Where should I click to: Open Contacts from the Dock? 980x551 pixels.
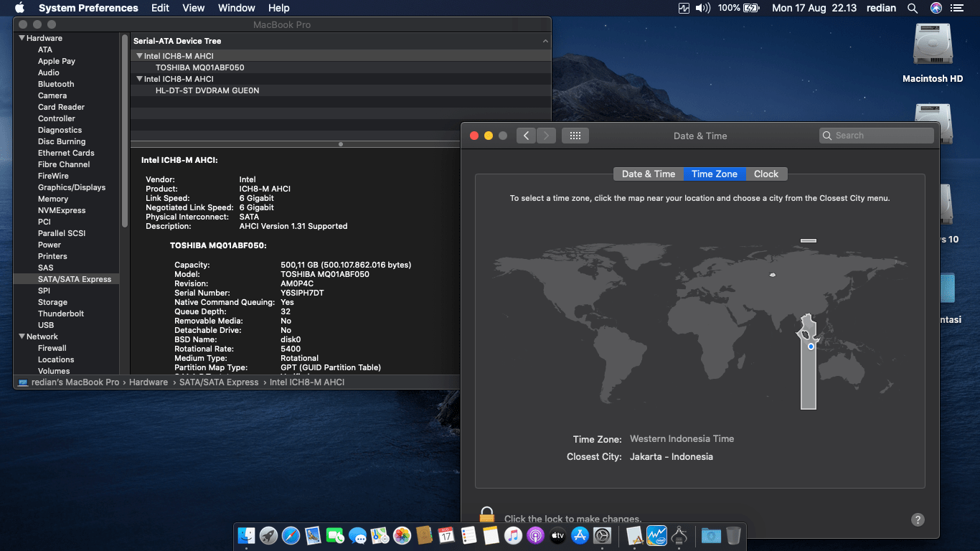424,535
